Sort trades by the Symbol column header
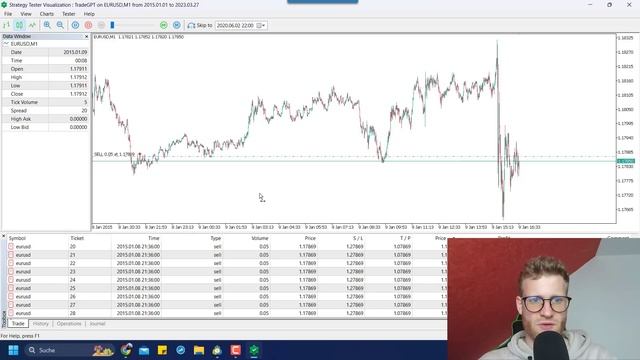The height and width of the screenshot is (360, 640). [17, 238]
